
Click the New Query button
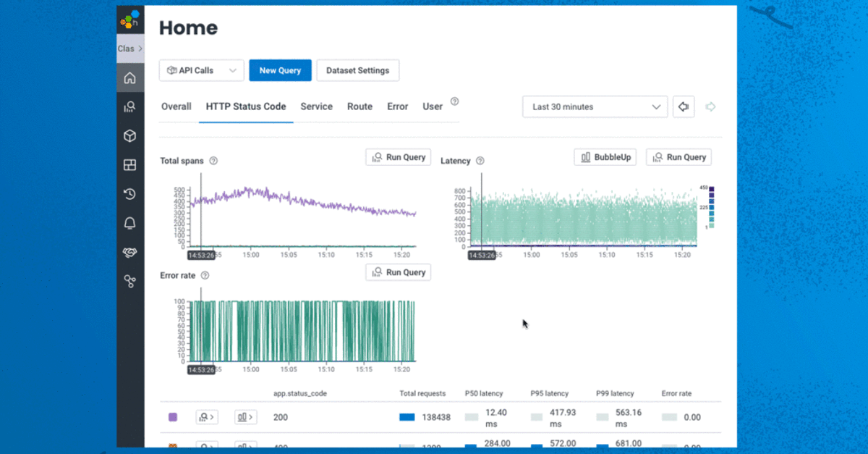click(280, 70)
